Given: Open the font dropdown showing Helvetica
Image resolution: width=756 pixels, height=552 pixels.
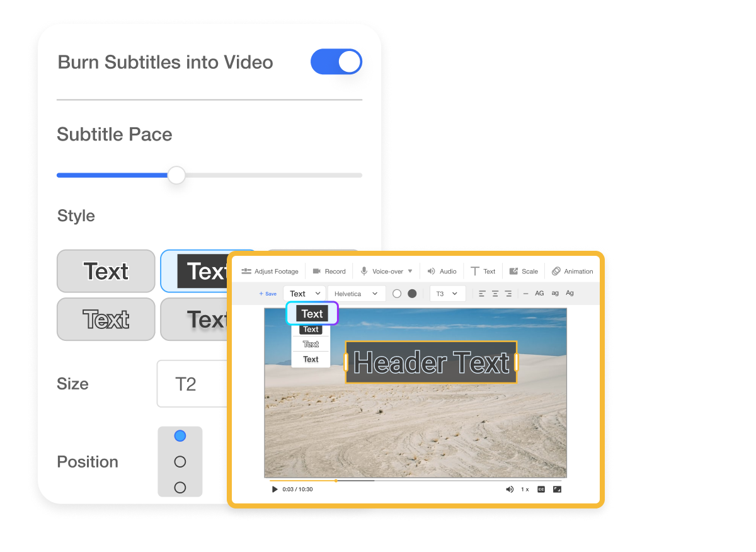Looking at the screenshot, I should pyautogui.click(x=357, y=293).
